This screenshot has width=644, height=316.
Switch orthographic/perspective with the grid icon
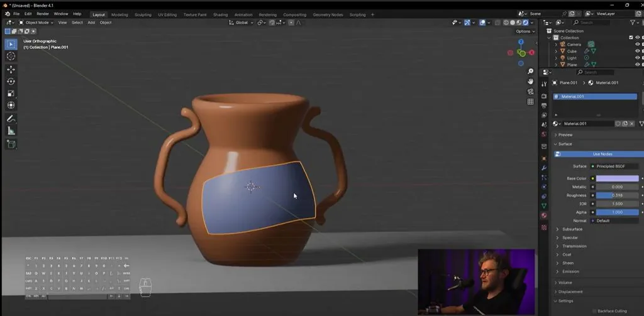(530, 101)
